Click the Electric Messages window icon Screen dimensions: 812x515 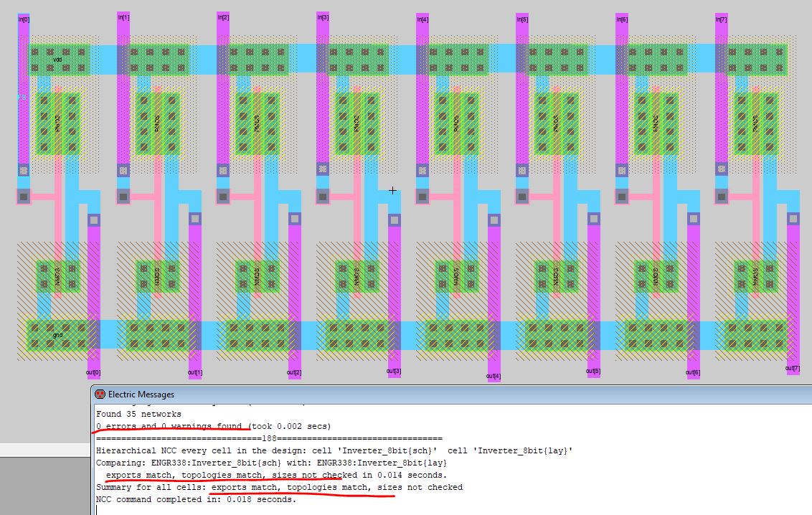[100, 394]
